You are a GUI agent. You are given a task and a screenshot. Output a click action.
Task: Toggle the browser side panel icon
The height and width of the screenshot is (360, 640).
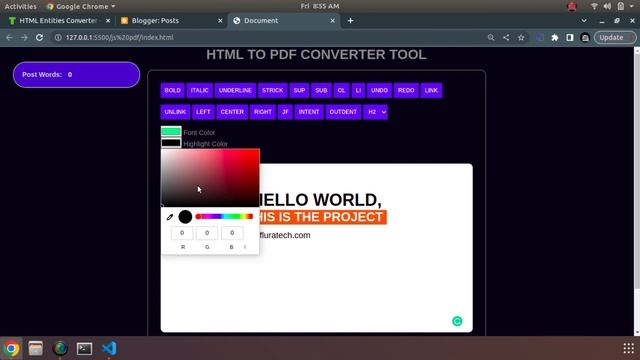point(570,37)
